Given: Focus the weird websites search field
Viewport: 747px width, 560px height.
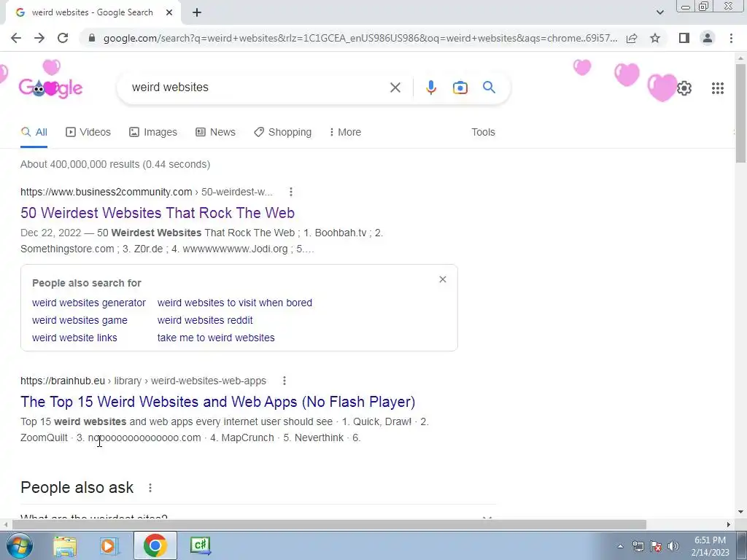Looking at the screenshot, I should (x=258, y=87).
